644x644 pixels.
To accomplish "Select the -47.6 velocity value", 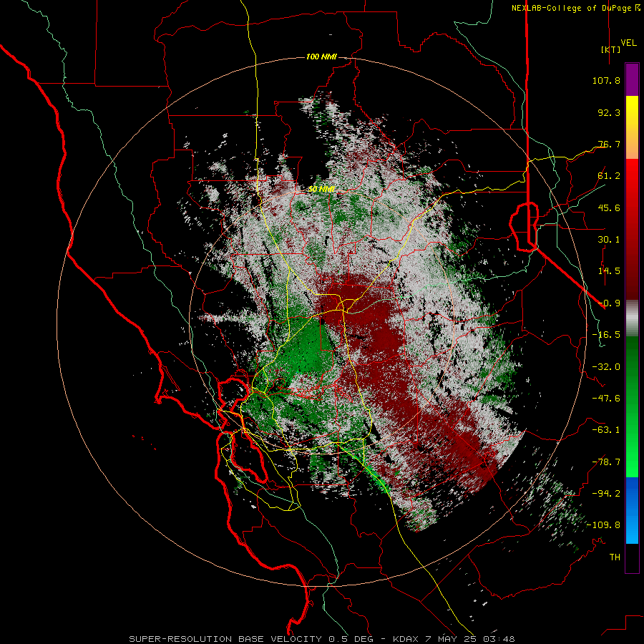I will [x=606, y=399].
